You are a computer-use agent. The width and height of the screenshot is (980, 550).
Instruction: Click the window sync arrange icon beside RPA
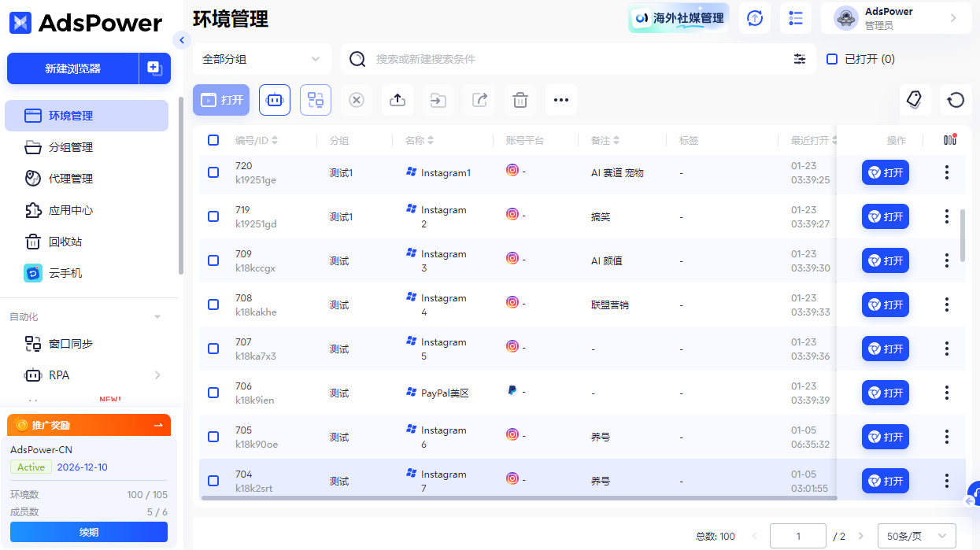315,100
